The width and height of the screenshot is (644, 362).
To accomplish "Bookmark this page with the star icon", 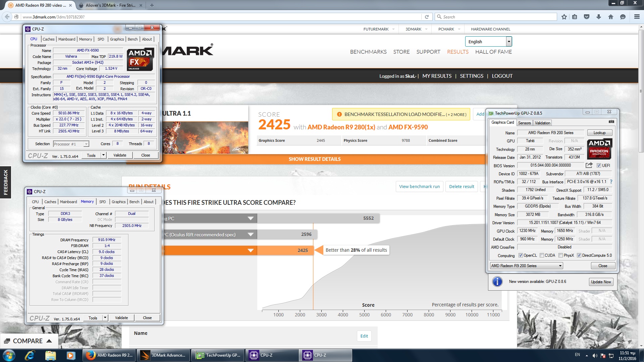I will click(x=564, y=17).
